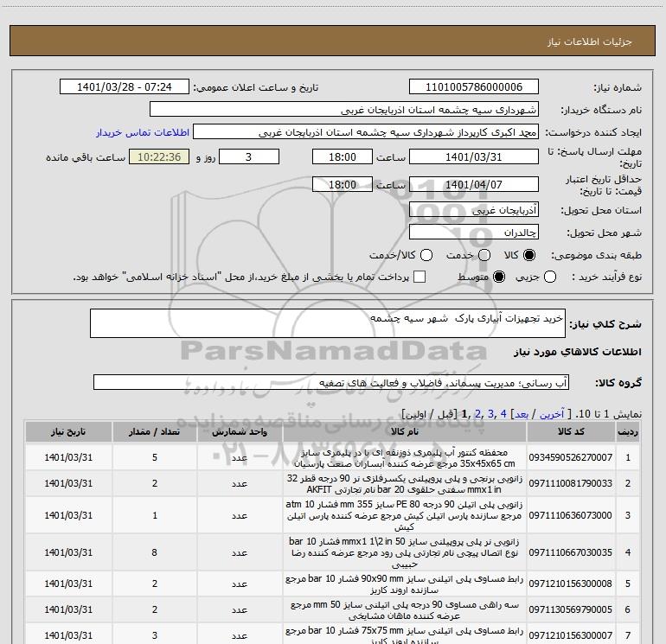Image resolution: width=666 pixels, height=644 pixels.
Task: Click the announcement date field 1401/03/28 - 07:24
Action: tap(125, 87)
